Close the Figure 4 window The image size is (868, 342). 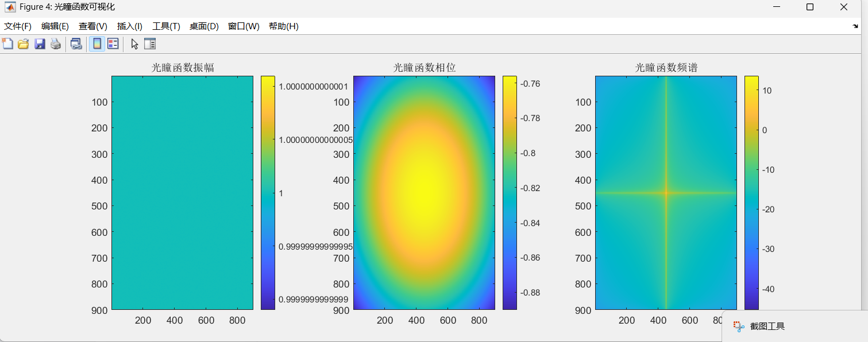843,7
